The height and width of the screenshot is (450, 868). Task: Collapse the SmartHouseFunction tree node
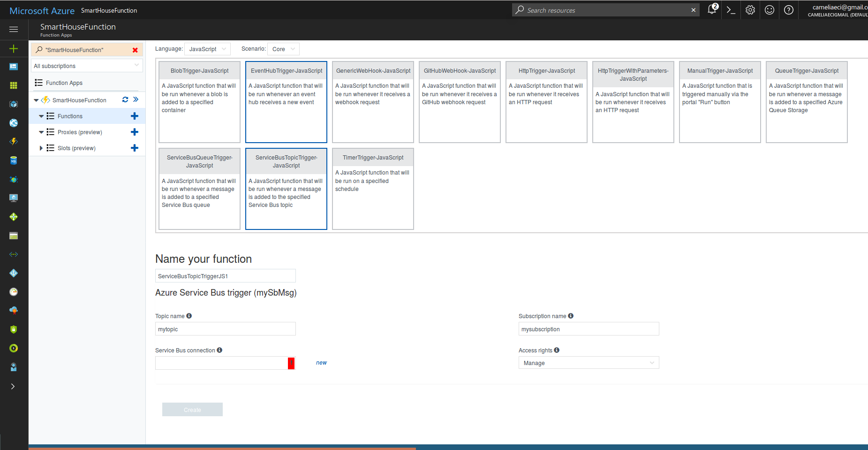[x=36, y=100]
